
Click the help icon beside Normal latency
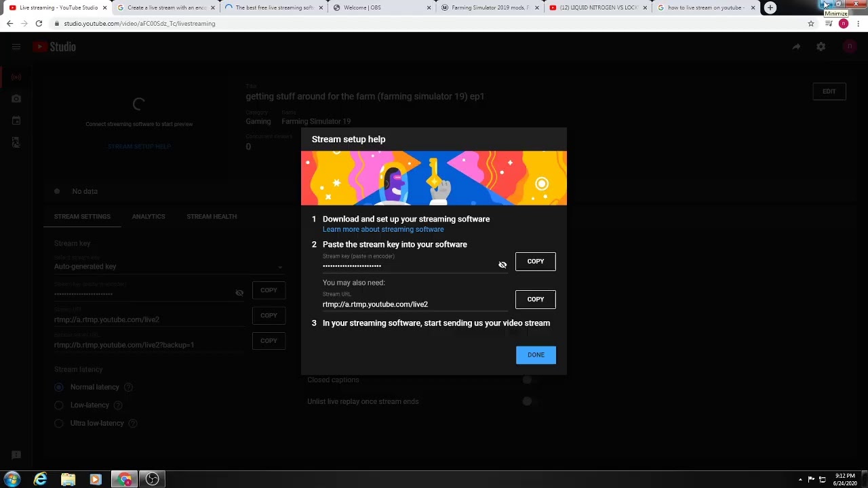128,388
